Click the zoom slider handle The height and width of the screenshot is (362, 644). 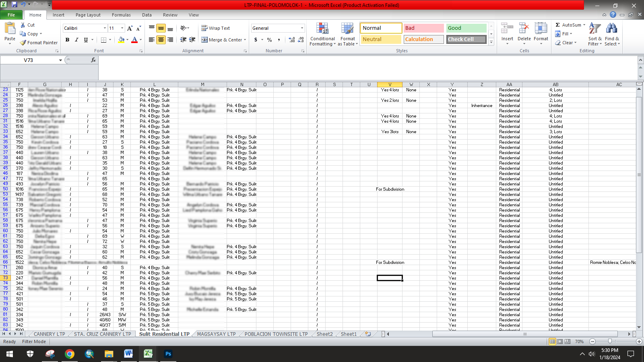(610, 341)
